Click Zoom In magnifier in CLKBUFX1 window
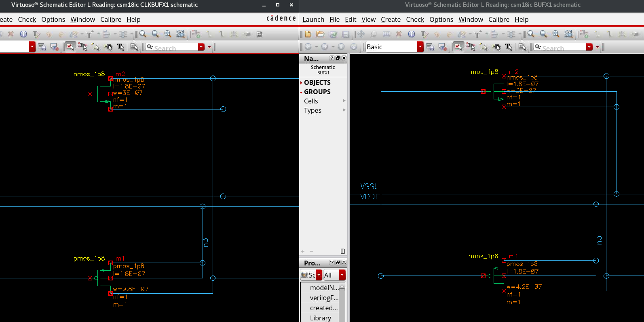The height and width of the screenshot is (322, 644). pyautogui.click(x=143, y=34)
